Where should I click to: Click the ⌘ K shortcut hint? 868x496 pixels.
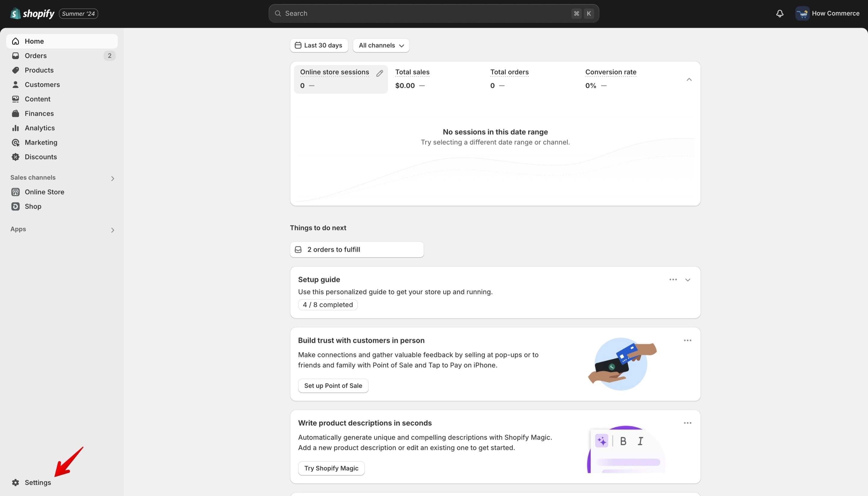click(x=583, y=14)
